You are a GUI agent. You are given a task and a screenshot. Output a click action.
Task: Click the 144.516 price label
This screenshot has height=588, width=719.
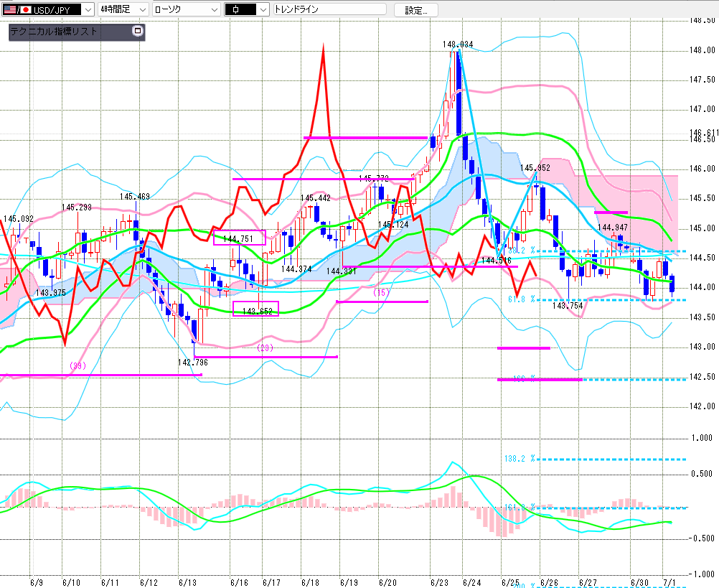(496, 261)
